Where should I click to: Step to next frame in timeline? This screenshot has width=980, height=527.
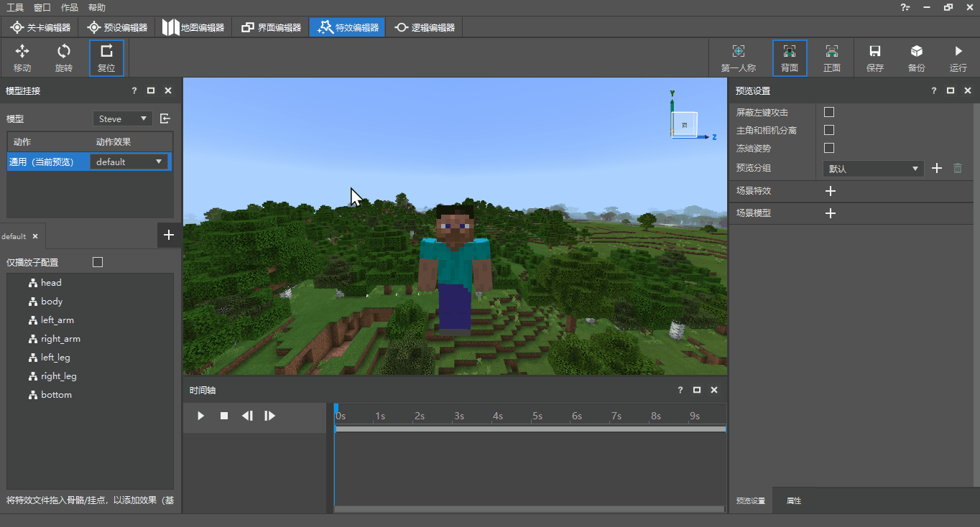click(x=270, y=416)
